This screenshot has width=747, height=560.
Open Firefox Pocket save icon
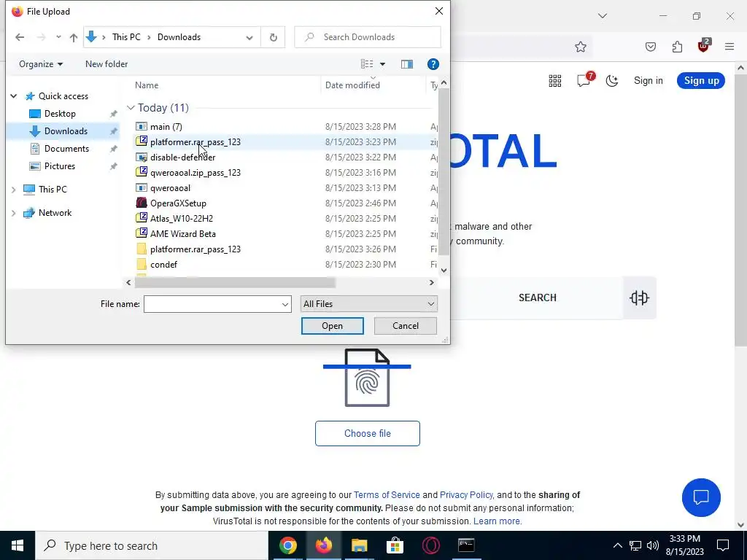pyautogui.click(x=651, y=47)
